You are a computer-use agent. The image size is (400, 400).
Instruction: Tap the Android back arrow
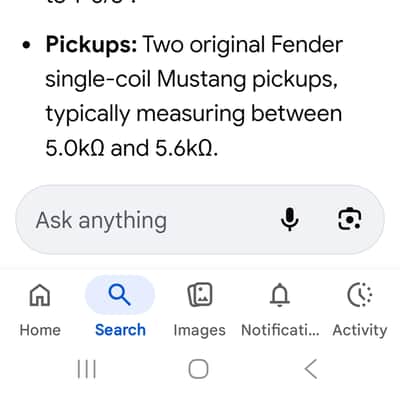tap(311, 369)
